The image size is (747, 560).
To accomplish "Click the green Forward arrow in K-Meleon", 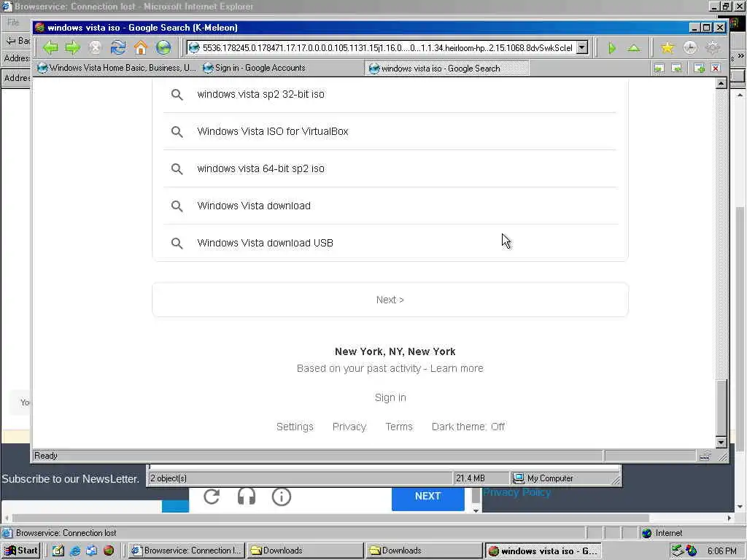I will coord(72,47).
